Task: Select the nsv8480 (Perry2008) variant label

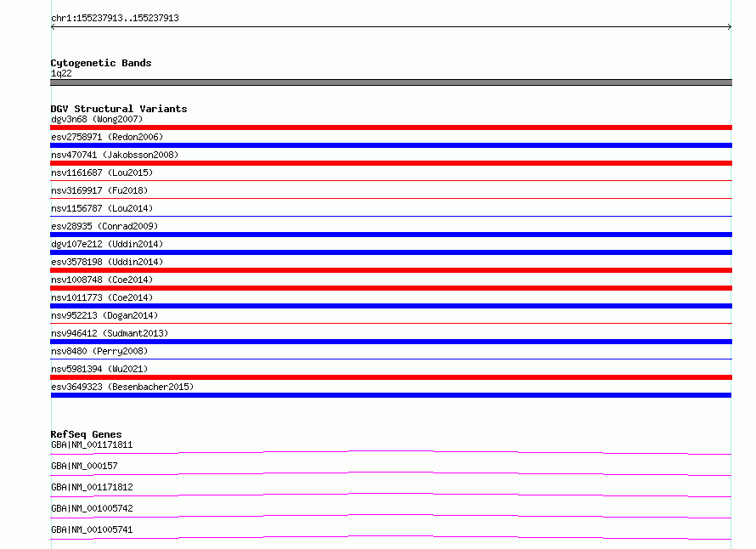Action: click(x=99, y=351)
